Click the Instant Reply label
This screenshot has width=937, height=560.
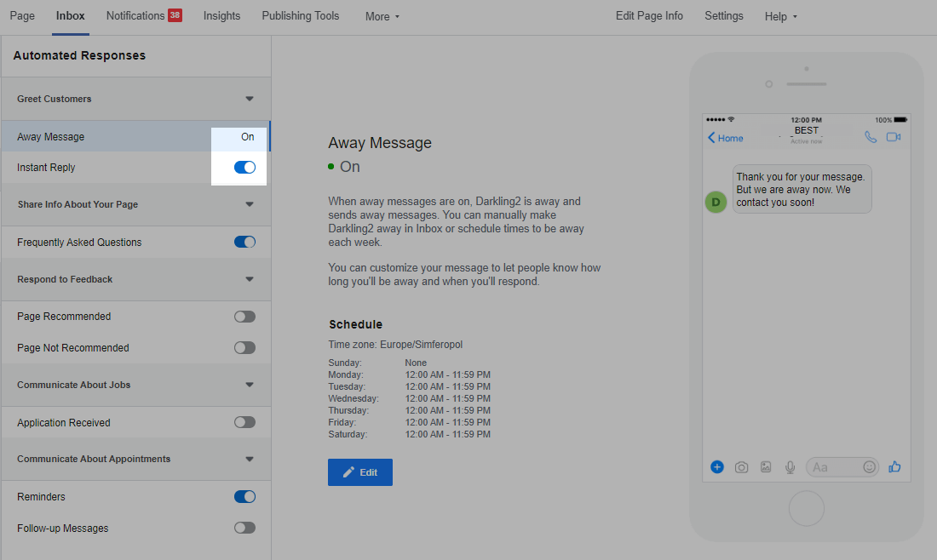(46, 168)
